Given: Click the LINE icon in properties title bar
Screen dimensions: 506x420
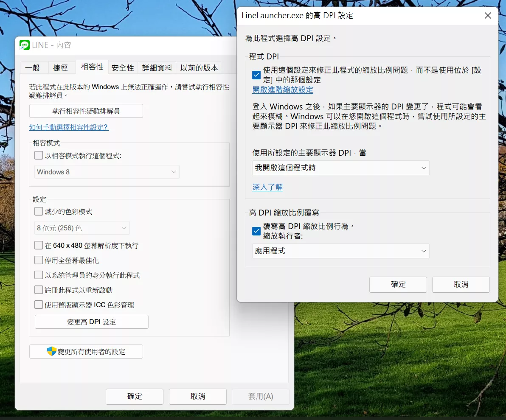Looking at the screenshot, I should pyautogui.click(x=25, y=45).
